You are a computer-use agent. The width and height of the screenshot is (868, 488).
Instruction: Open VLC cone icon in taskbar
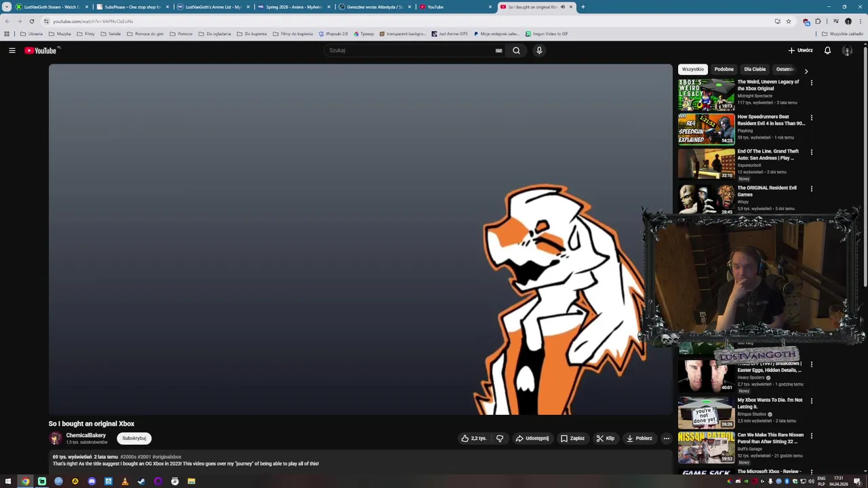(125, 481)
